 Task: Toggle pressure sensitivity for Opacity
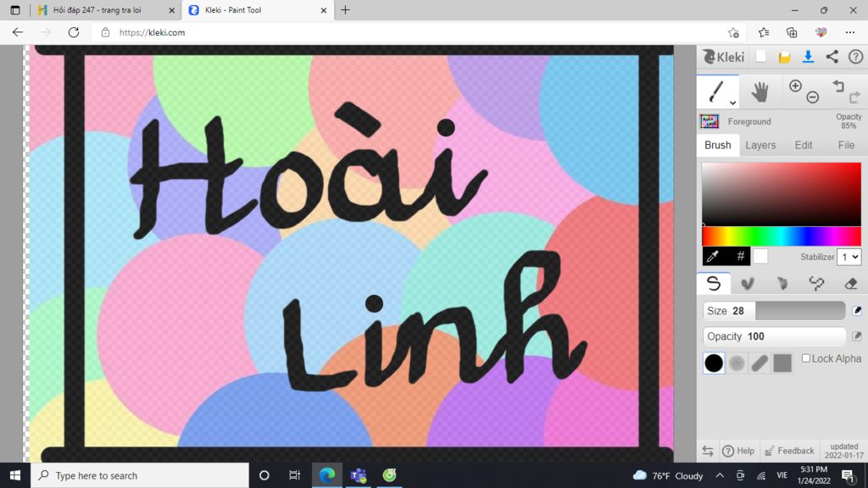click(x=856, y=336)
